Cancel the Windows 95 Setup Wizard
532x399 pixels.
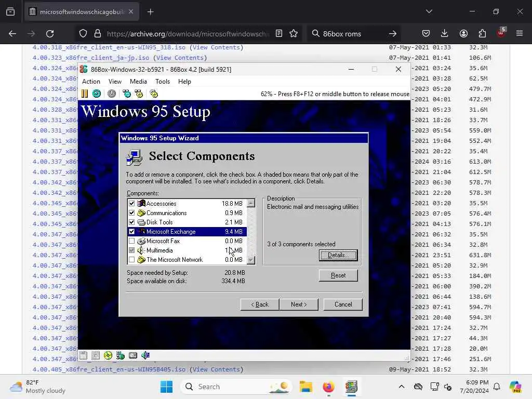343,304
